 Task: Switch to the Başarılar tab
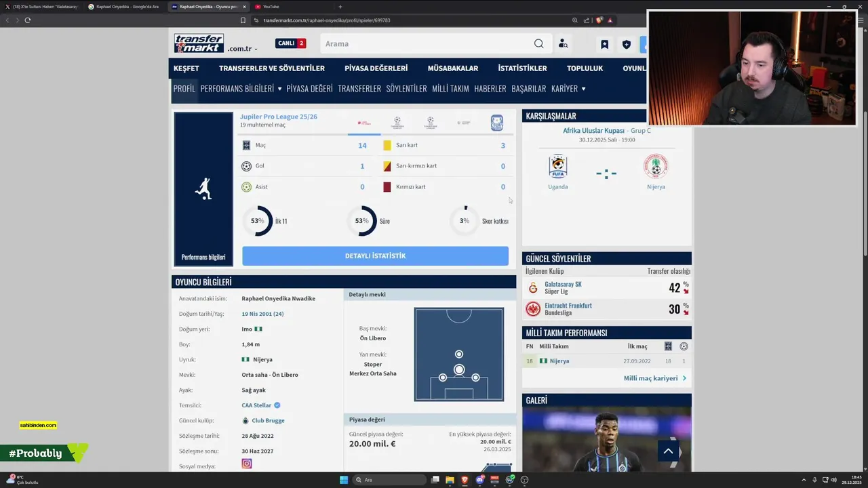[529, 89]
